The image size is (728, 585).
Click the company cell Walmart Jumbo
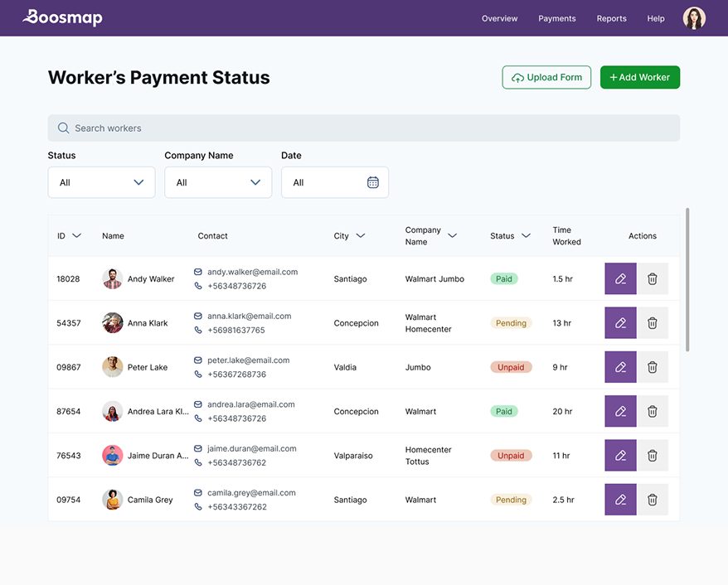coord(434,278)
